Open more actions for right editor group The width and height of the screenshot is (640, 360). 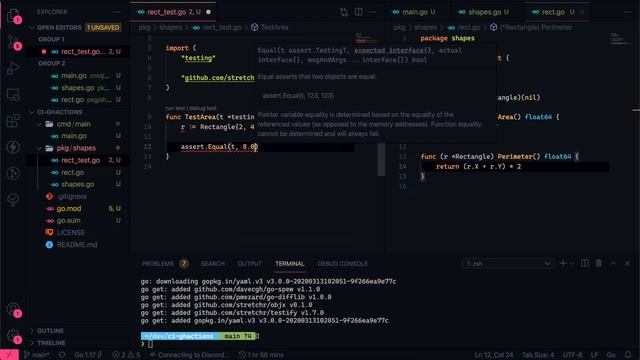(627, 12)
